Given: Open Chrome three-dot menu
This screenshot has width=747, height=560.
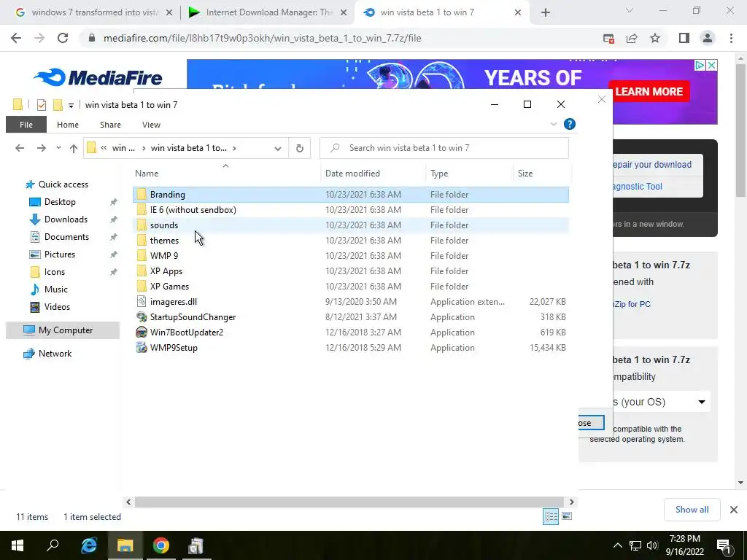Looking at the screenshot, I should click(x=731, y=38).
